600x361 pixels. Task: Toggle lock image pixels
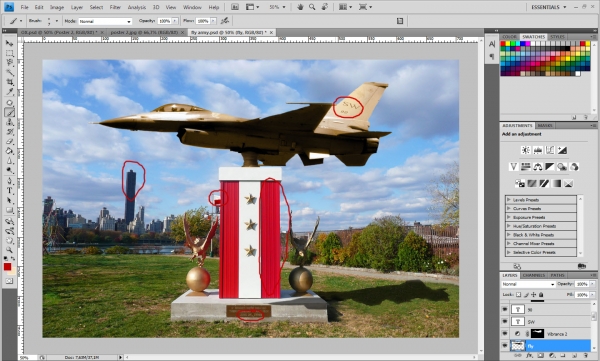coord(526,295)
